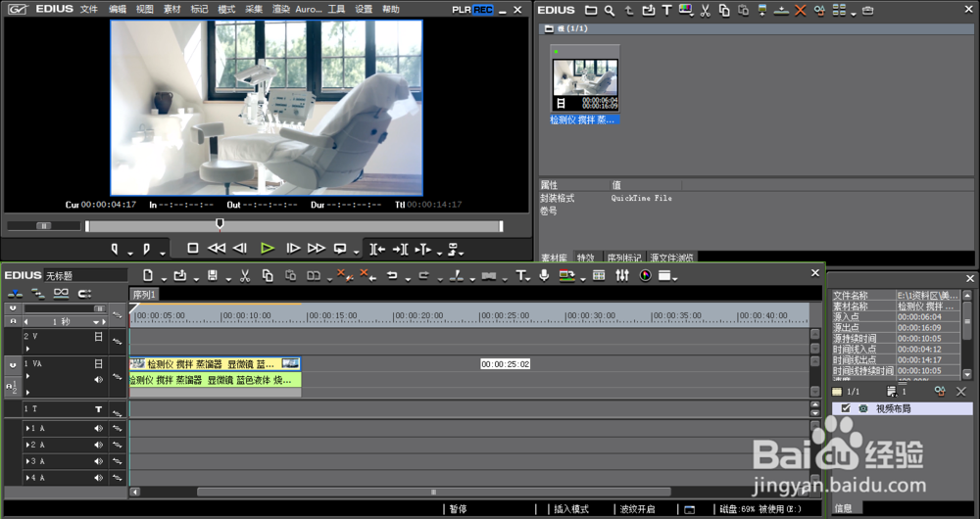Viewport: 980px width, 519px height.
Task: Click the bin Move Up folder icon
Action: (x=629, y=11)
